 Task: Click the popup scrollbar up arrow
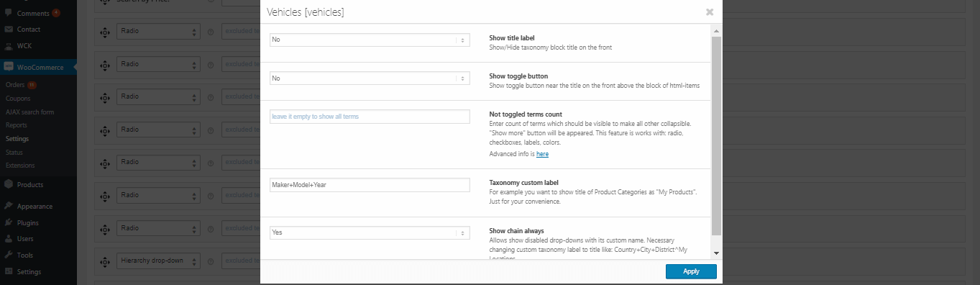click(715, 32)
